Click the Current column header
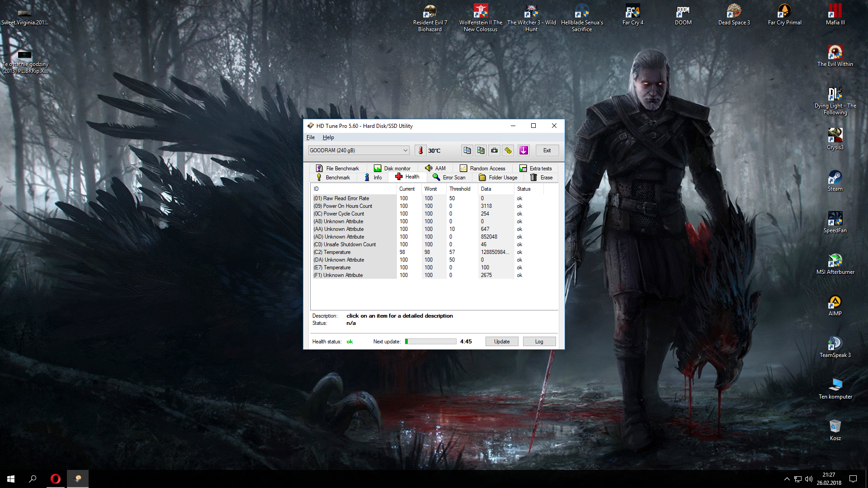The image size is (868, 488). 409,189
